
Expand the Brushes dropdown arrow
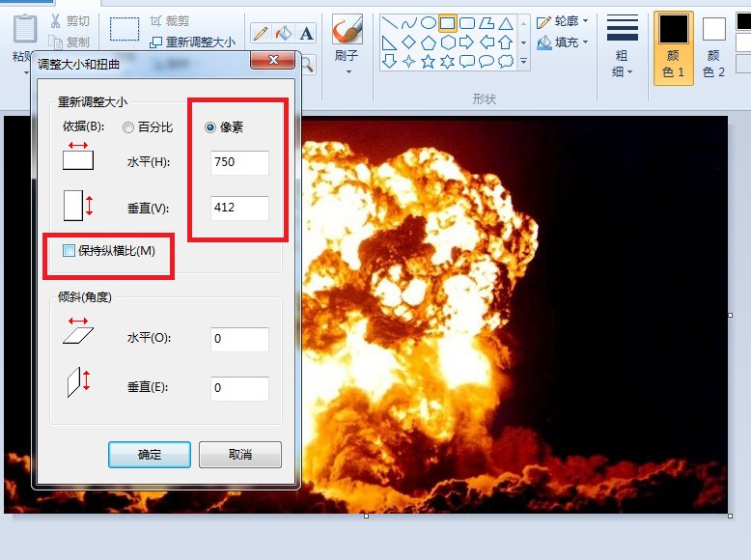348,72
